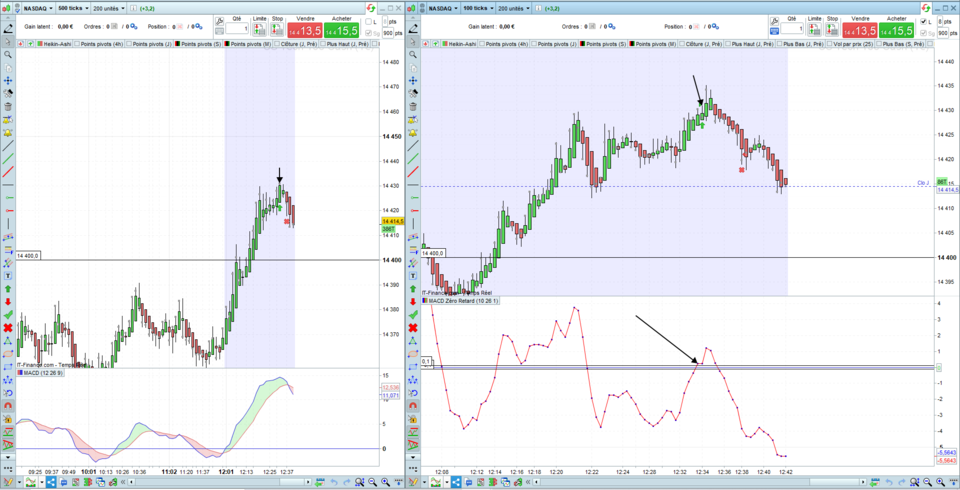Image resolution: width=960 pixels, height=490 pixels.
Task: Click Vendre sell button in right chart
Action: [x=860, y=31]
